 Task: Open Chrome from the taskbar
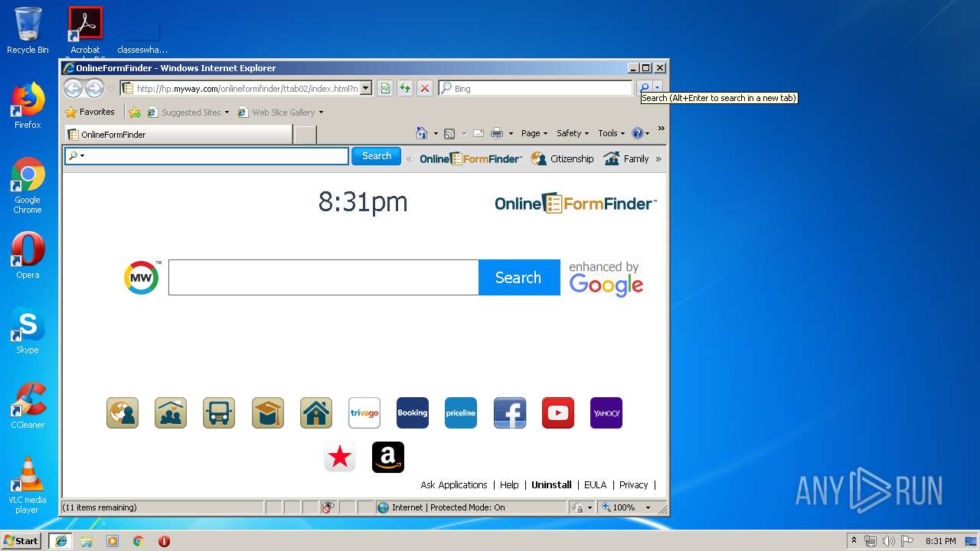pos(138,541)
